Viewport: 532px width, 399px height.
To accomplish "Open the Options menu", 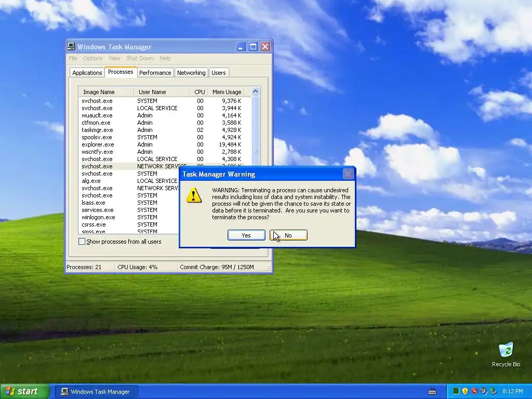I will coord(92,58).
